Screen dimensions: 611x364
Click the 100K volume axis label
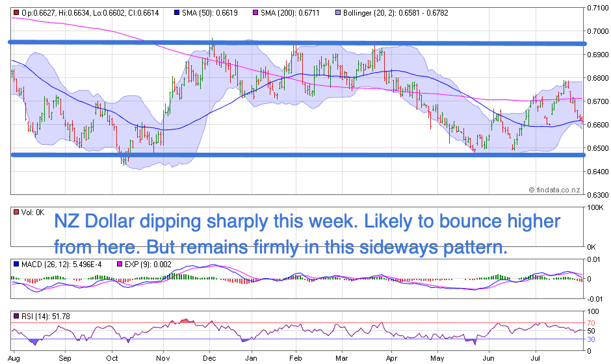tap(595, 208)
